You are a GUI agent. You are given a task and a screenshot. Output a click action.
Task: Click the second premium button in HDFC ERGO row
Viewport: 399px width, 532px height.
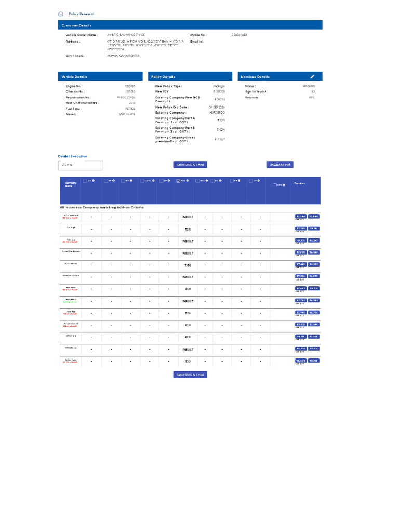[313, 300]
